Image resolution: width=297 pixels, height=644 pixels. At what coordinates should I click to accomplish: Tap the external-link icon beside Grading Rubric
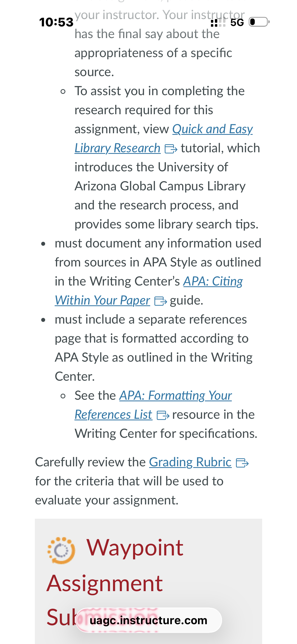pos(242,463)
